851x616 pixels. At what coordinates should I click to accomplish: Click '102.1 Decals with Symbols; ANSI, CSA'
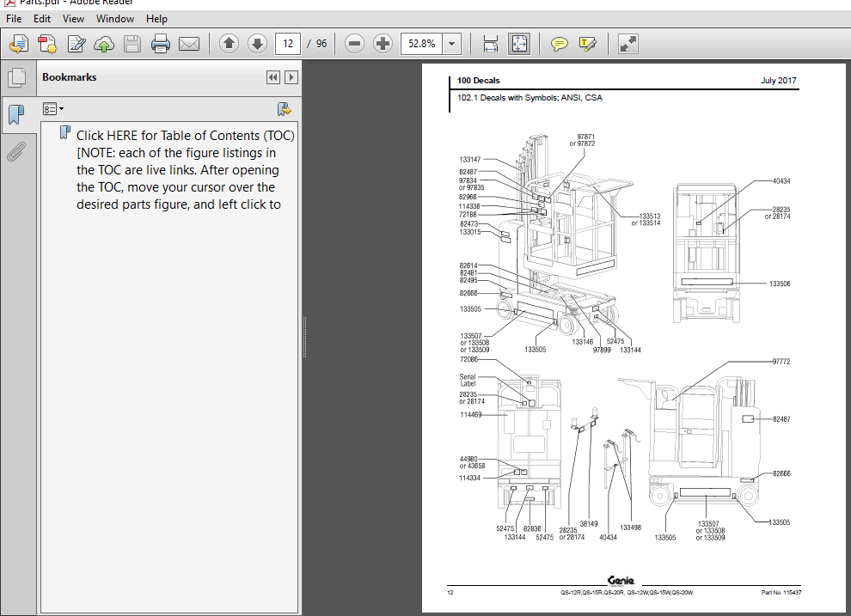[530, 98]
